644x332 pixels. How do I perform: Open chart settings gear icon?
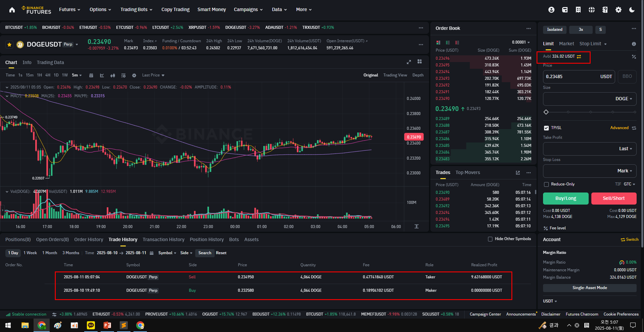pyautogui.click(x=134, y=75)
